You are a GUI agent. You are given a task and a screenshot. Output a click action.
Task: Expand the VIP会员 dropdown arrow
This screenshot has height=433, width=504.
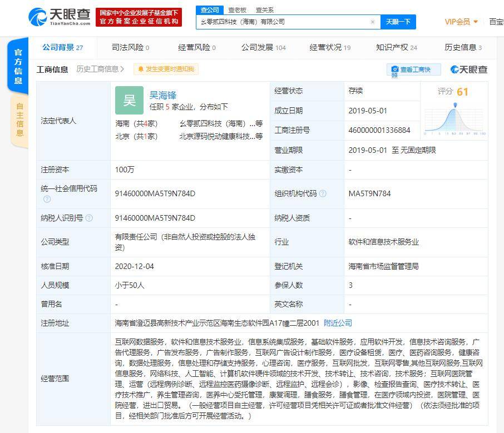(476, 22)
